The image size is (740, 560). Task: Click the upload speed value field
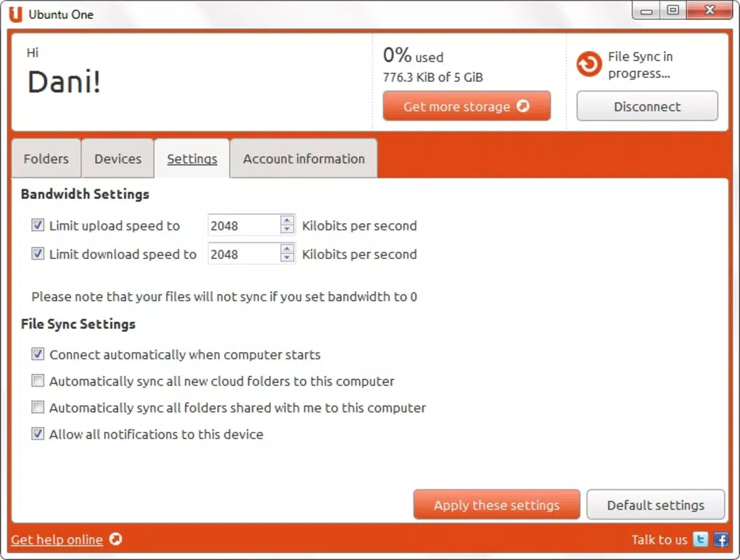(x=244, y=225)
